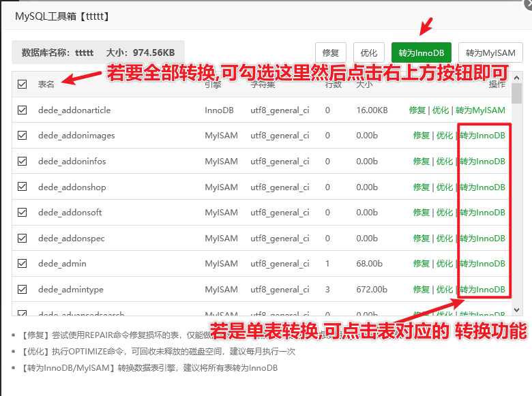Uncheck the dede_addonimages table checkbox
This screenshot has height=396, width=532.
(x=23, y=136)
